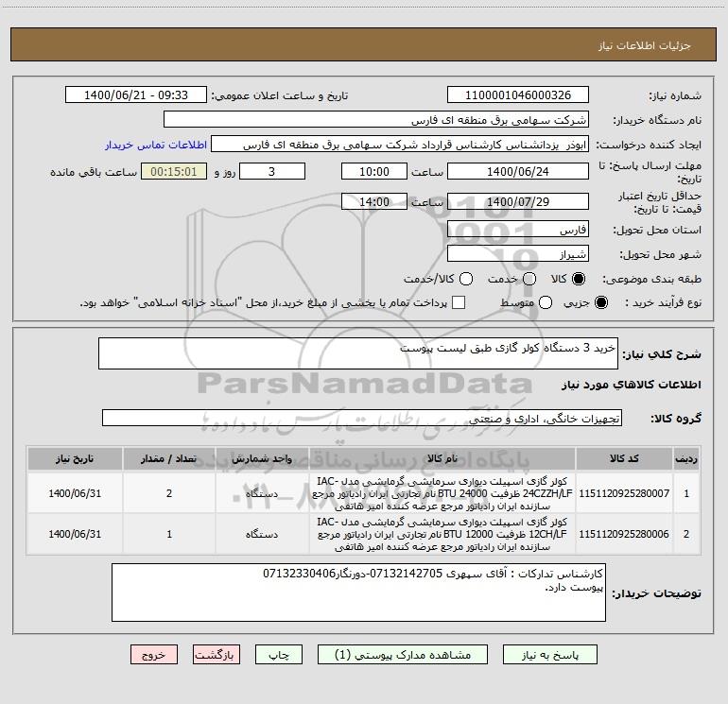Click the بازگشت back button

pyautogui.click(x=217, y=655)
